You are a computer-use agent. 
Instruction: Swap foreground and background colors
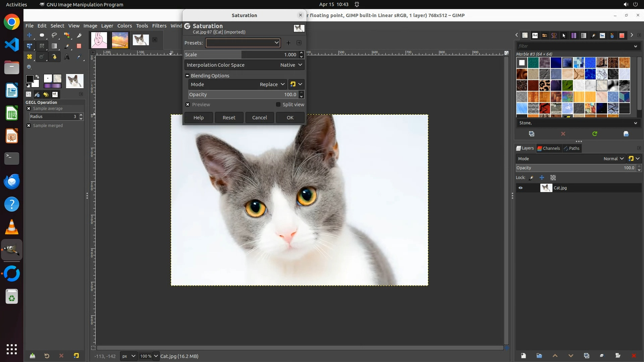(x=37, y=77)
